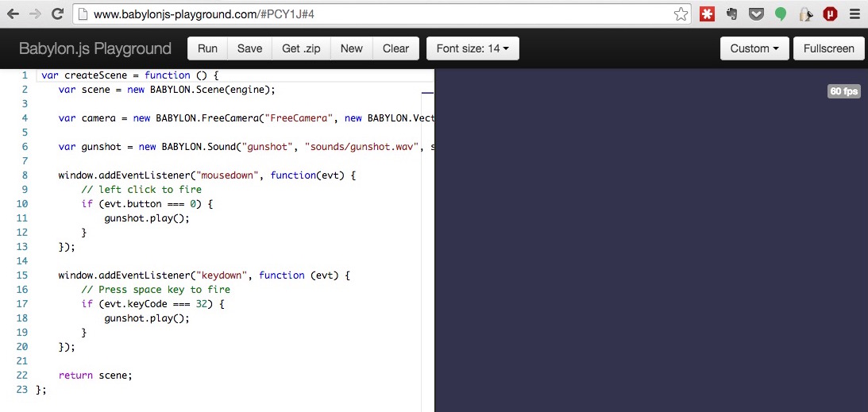Viewport: 868px width, 412px height.
Task: Click "gunshot.play();" on line 18
Action: (x=147, y=318)
